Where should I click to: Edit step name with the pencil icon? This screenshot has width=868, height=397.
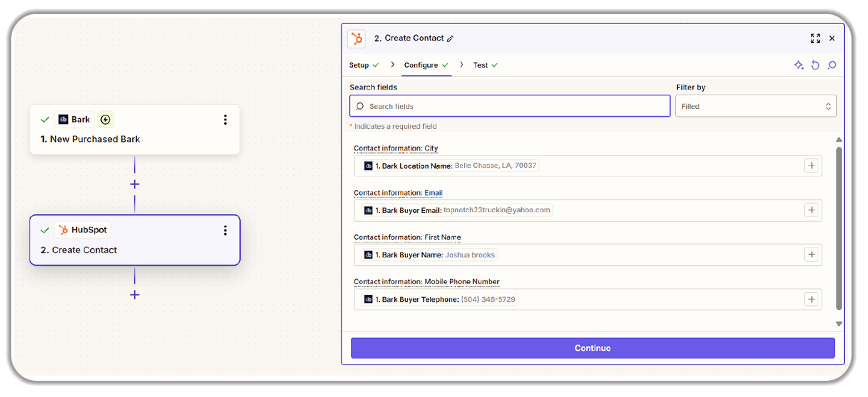(x=450, y=39)
